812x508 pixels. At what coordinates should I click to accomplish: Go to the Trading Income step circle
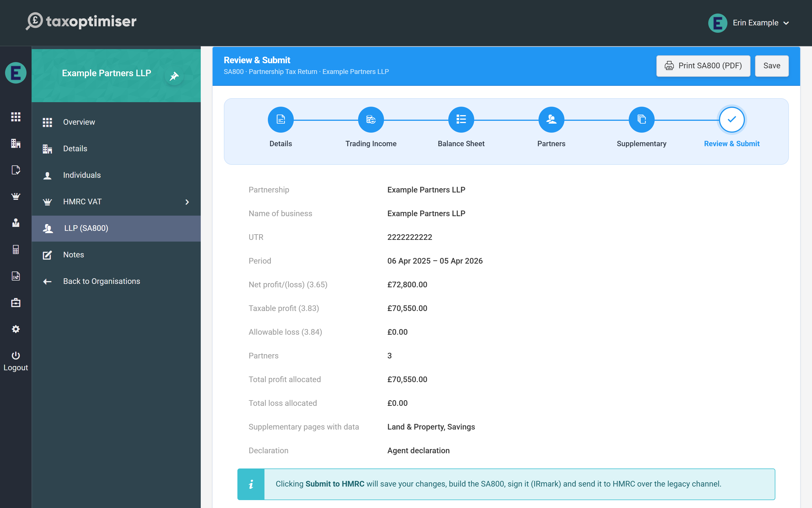click(x=371, y=119)
